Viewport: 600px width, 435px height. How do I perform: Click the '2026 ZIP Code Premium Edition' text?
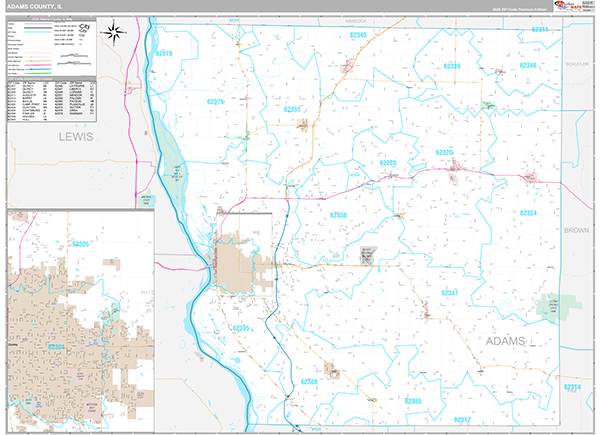click(520, 9)
